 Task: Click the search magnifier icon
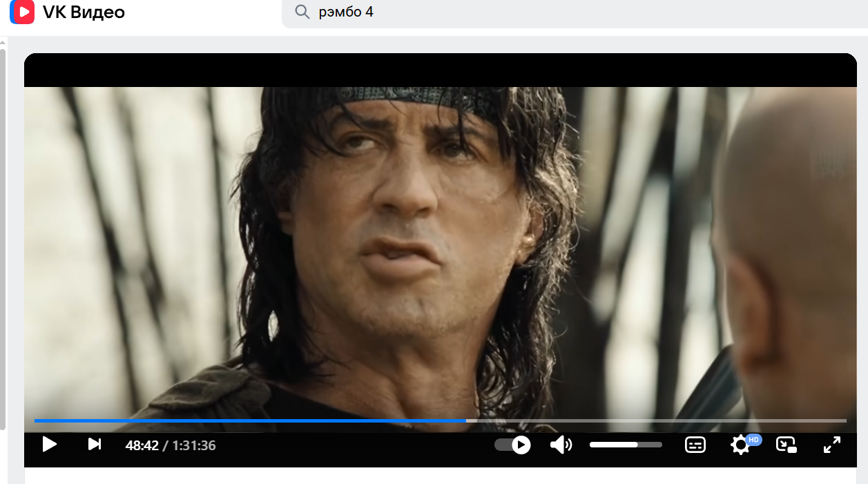[x=302, y=12]
